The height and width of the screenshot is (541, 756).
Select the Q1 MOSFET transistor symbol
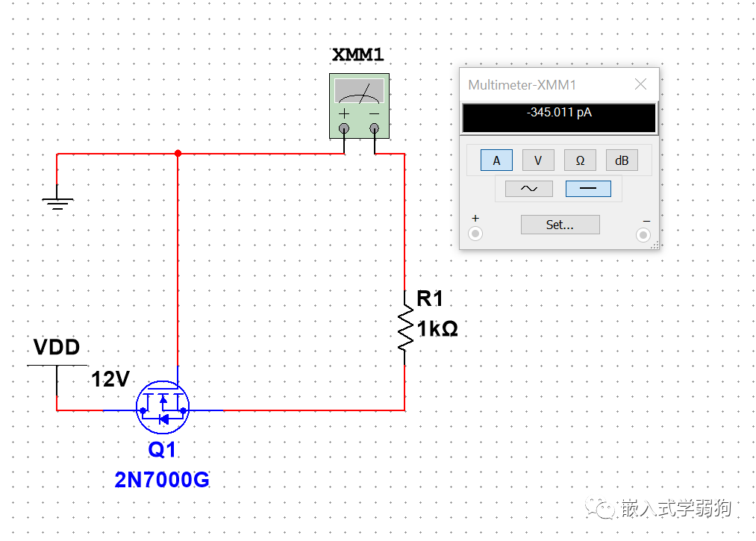163,407
